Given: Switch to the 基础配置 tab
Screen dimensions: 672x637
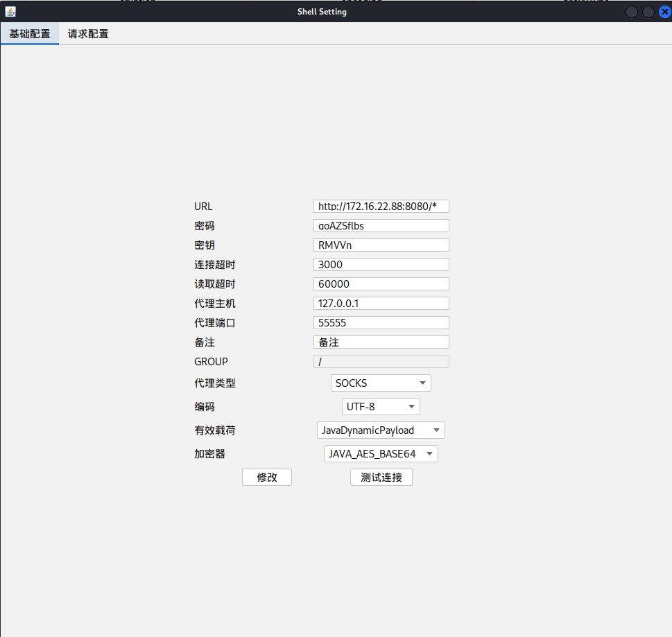Looking at the screenshot, I should tap(30, 34).
